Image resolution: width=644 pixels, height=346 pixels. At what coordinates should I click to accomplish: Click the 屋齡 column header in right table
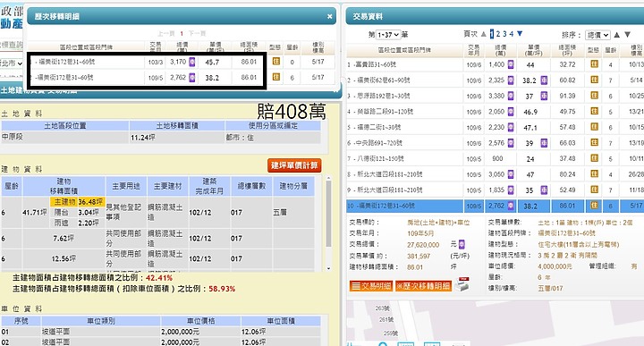[x=611, y=50]
